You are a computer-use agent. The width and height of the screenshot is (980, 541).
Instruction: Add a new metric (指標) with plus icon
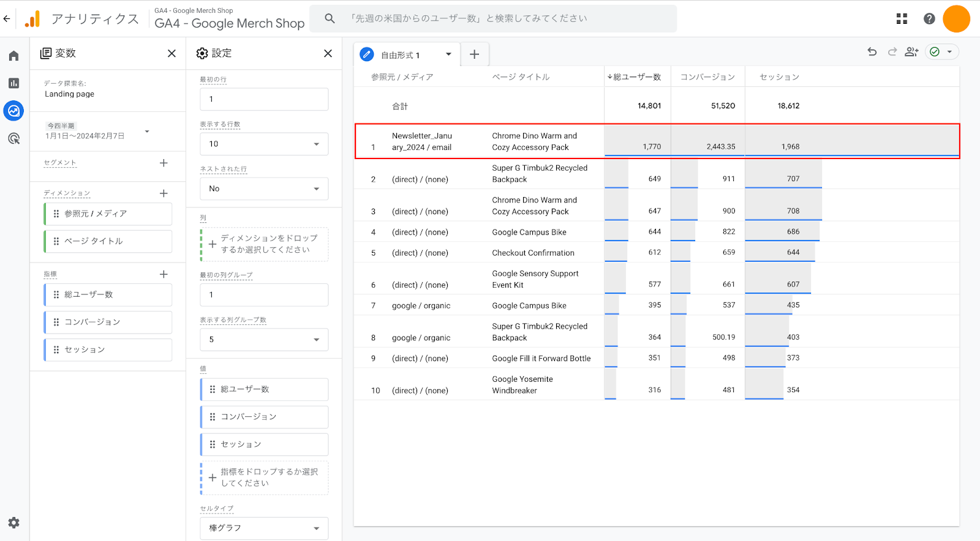164,274
